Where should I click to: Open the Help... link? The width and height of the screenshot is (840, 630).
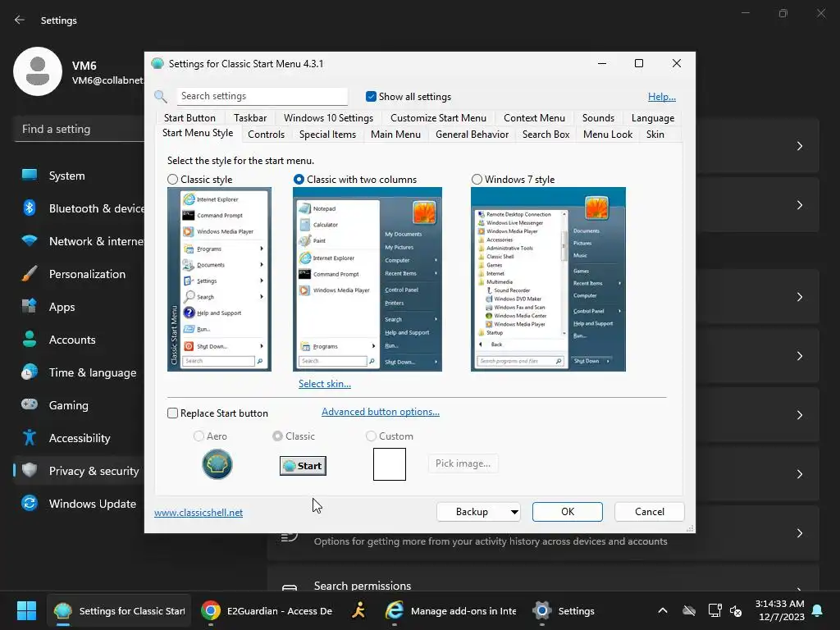pyautogui.click(x=662, y=97)
